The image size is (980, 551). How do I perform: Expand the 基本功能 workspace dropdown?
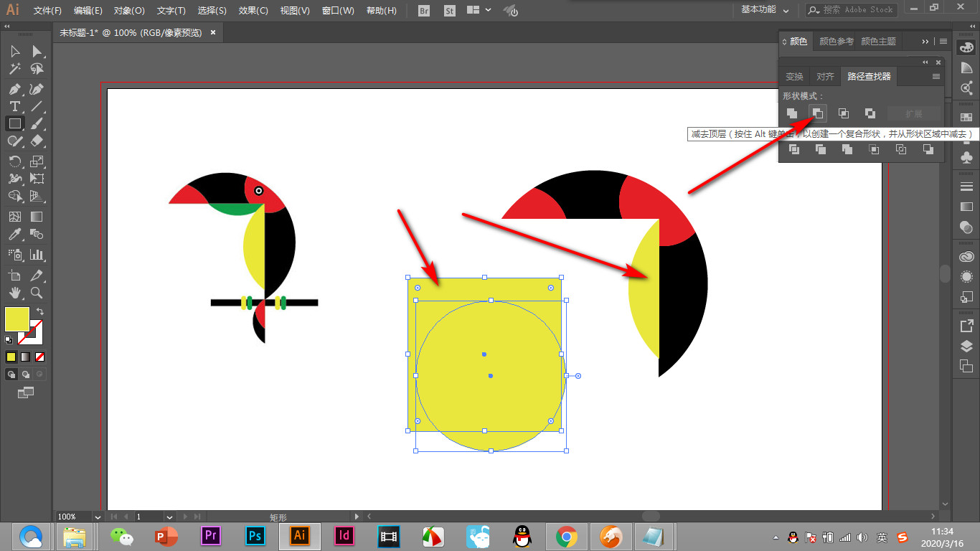pos(765,10)
